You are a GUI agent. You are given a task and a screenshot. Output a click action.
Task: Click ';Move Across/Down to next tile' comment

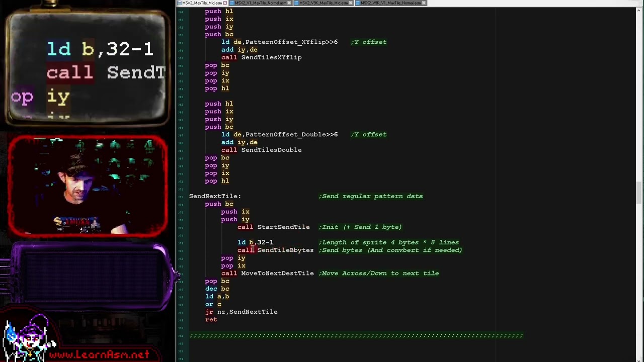pos(379,273)
